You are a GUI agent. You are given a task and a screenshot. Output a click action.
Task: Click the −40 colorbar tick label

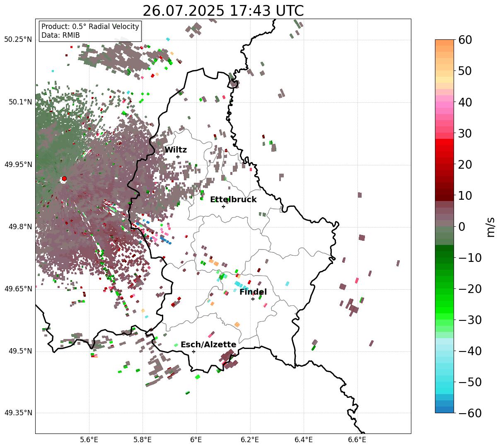tap(470, 351)
